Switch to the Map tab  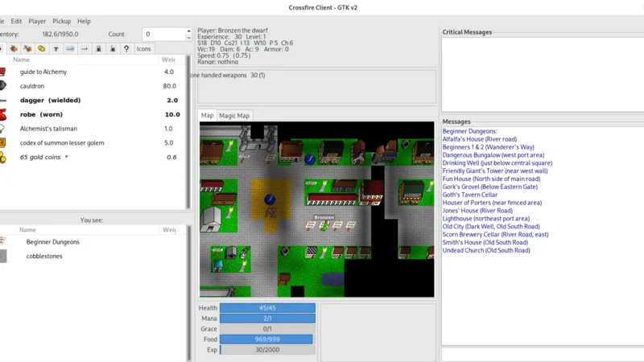coord(207,115)
